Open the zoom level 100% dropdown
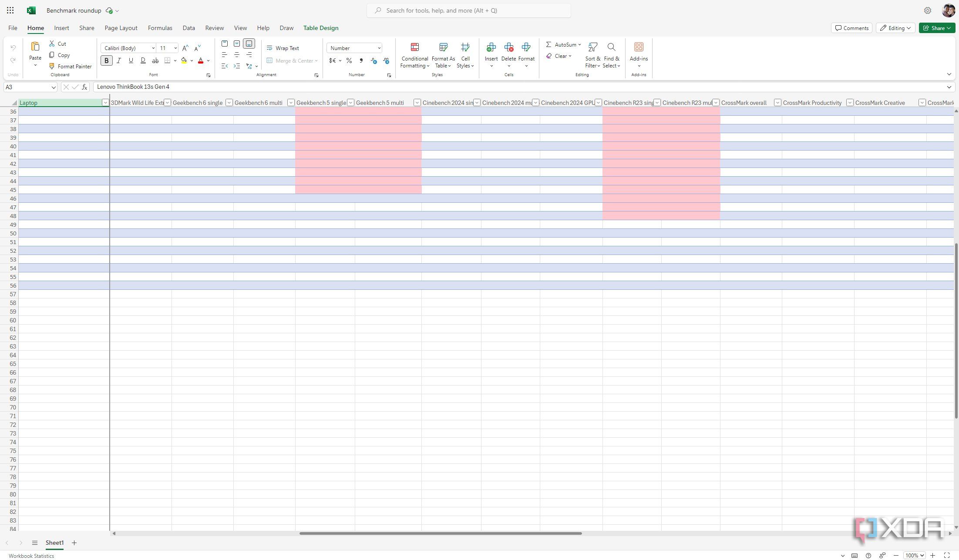The image size is (959, 560). pos(914,555)
